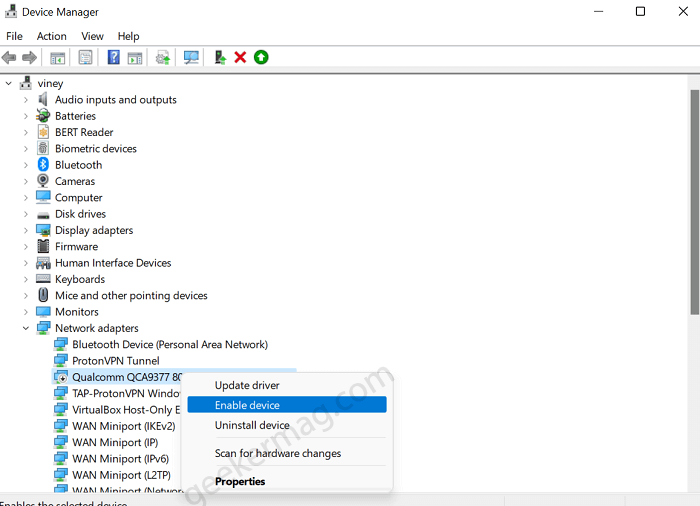700x506 pixels.
Task: Click the Human Interface Devices icon
Action: 43,263
